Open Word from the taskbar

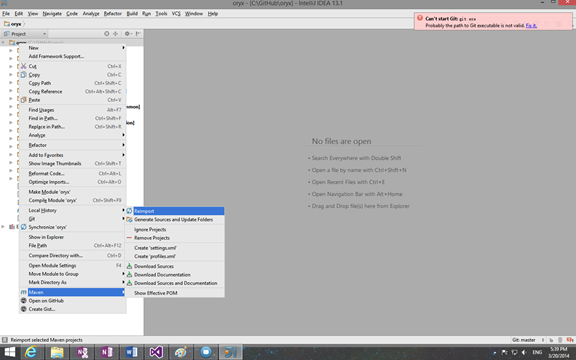(x=132, y=352)
